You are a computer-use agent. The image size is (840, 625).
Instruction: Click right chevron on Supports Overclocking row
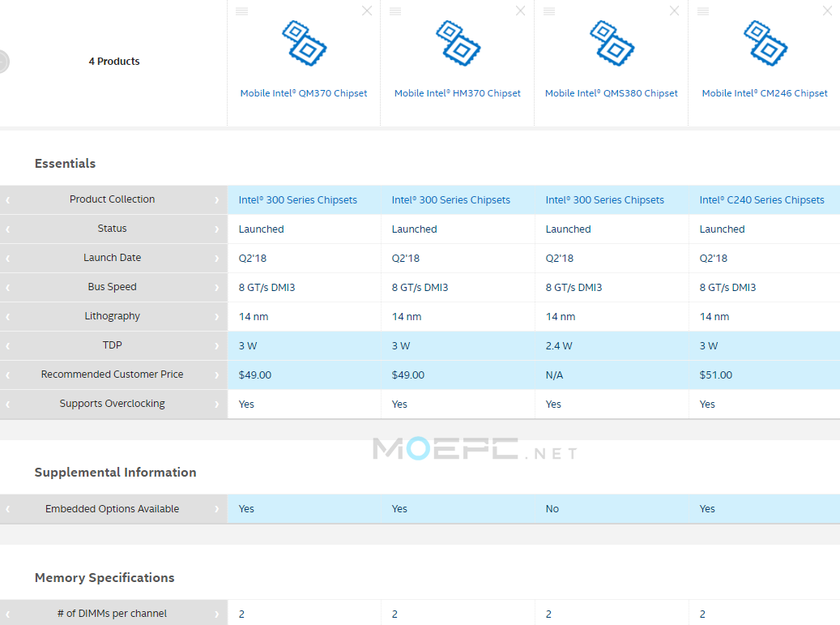point(216,405)
